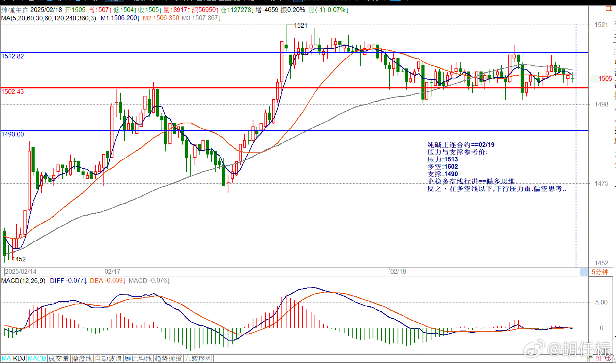Click the MACD -0.076 value
Screen dimensions: 616x364
[149, 281]
